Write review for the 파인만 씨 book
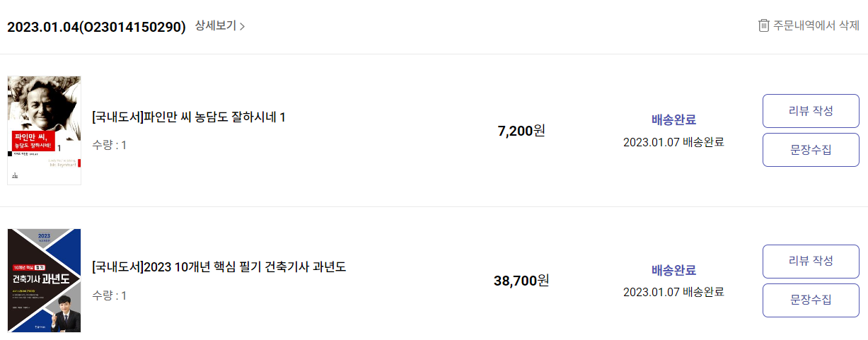The image size is (868, 340). click(x=811, y=111)
